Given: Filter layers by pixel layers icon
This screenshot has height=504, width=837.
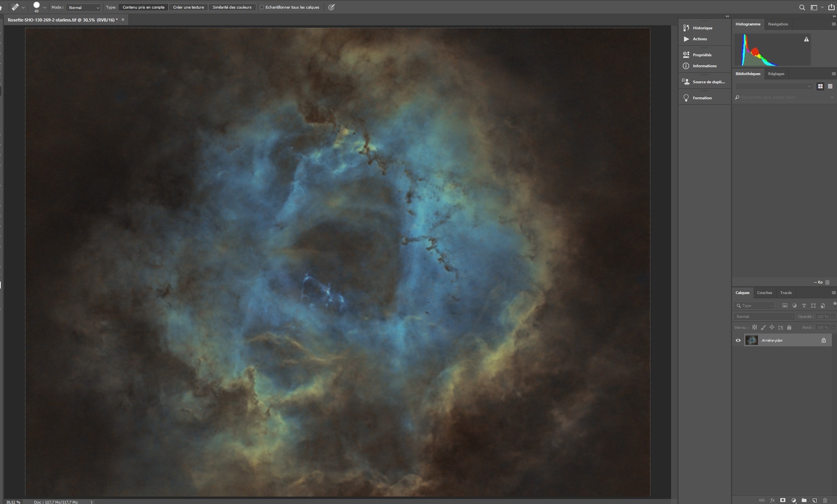Looking at the screenshot, I should 785,305.
